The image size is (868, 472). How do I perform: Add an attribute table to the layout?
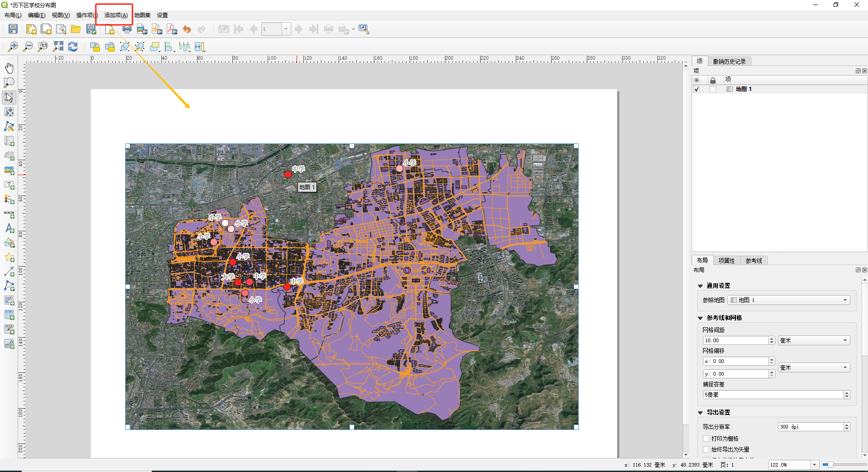(x=9, y=315)
